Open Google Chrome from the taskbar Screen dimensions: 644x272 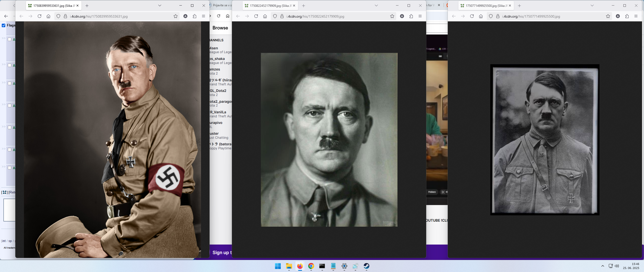[311, 266]
